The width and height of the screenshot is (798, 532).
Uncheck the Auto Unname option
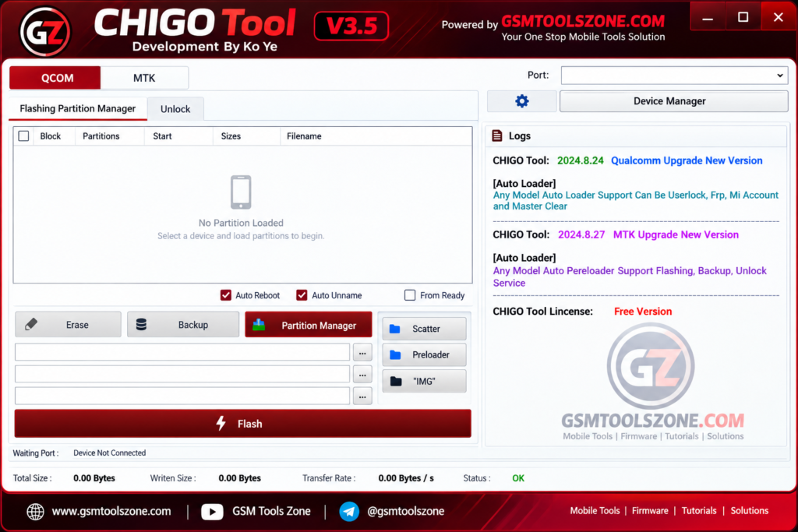tap(302, 295)
